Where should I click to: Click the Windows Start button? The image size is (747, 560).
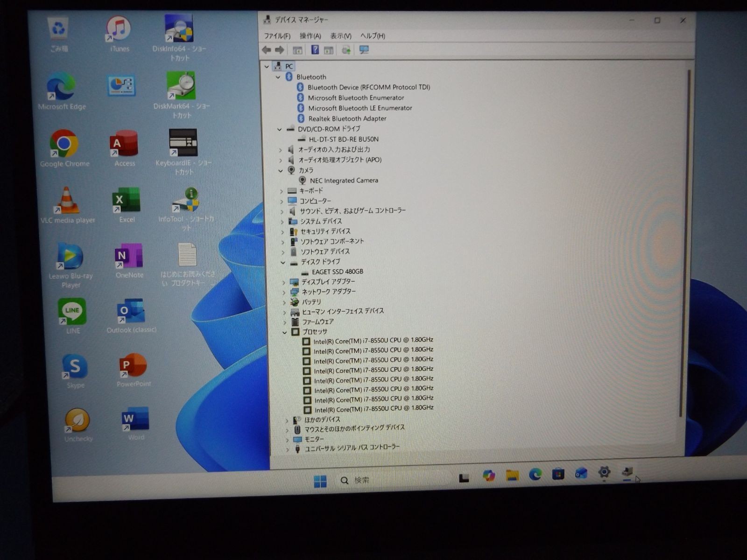[320, 481]
